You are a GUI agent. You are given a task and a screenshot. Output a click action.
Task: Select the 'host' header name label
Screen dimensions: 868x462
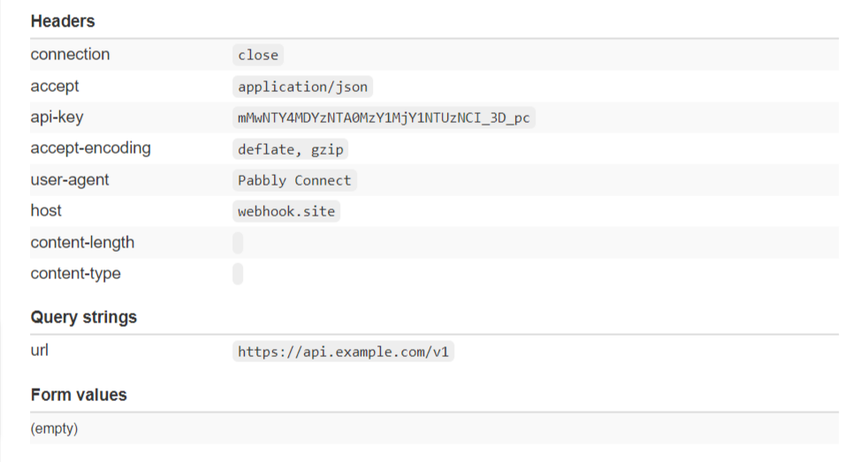[46, 211]
